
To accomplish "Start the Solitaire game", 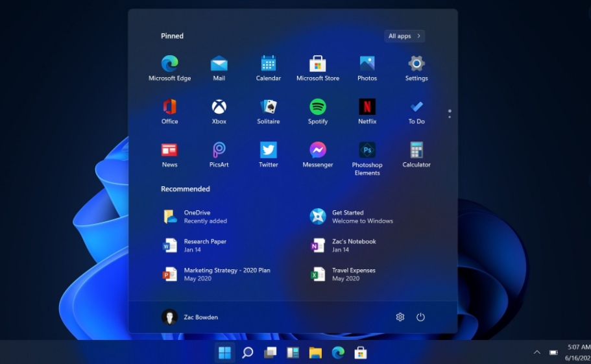I will (x=269, y=112).
